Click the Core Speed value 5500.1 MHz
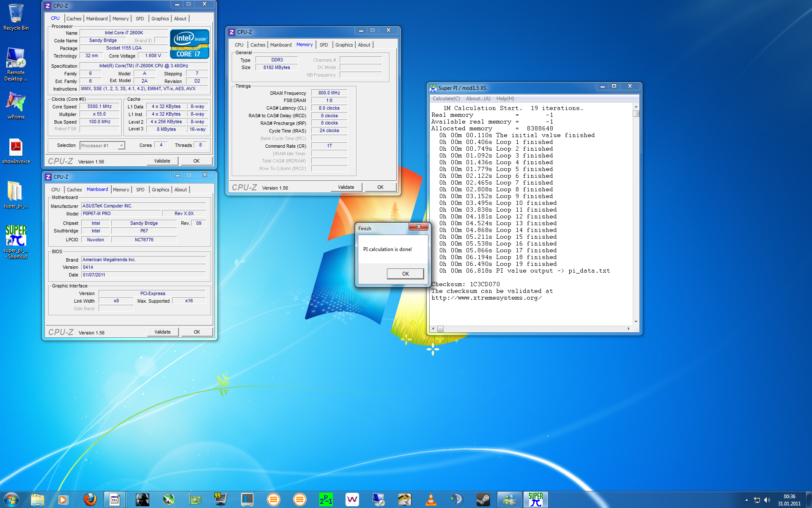The height and width of the screenshot is (508, 812). 99,107
